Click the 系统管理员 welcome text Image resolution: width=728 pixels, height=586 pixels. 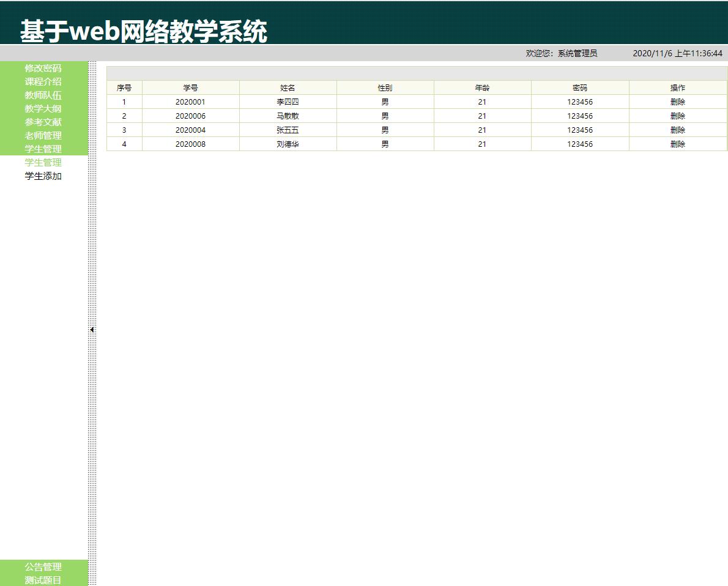tap(577, 53)
